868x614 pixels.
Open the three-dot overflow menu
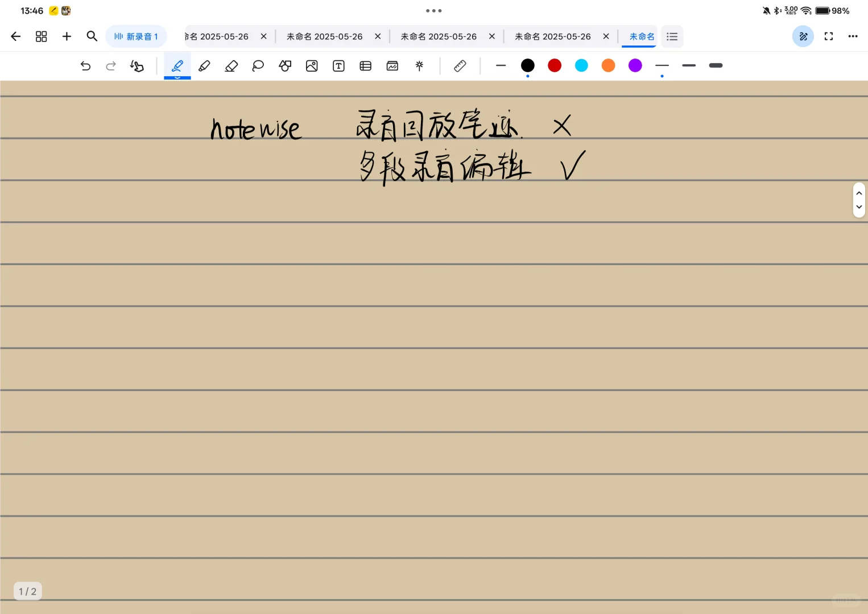(x=853, y=36)
